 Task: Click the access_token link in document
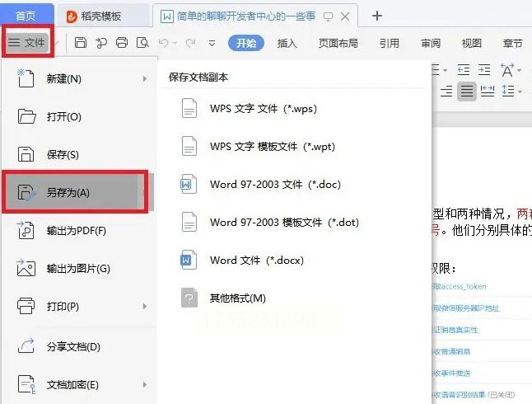459,286
